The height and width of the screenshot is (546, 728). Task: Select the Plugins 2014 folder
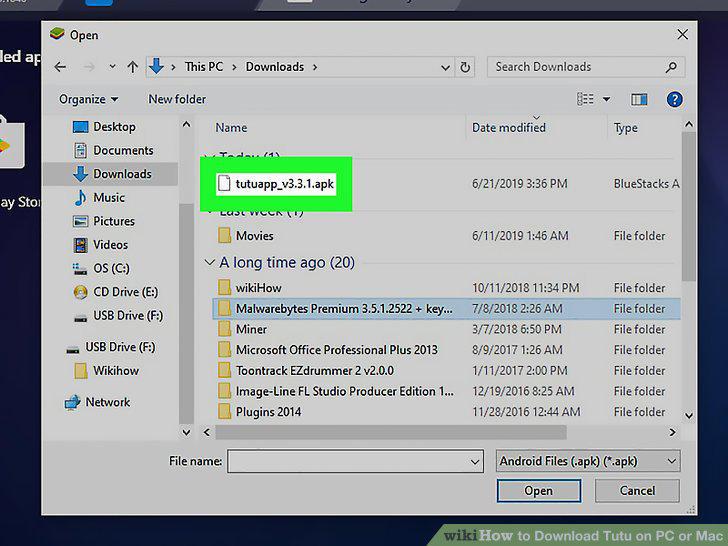[x=268, y=412]
